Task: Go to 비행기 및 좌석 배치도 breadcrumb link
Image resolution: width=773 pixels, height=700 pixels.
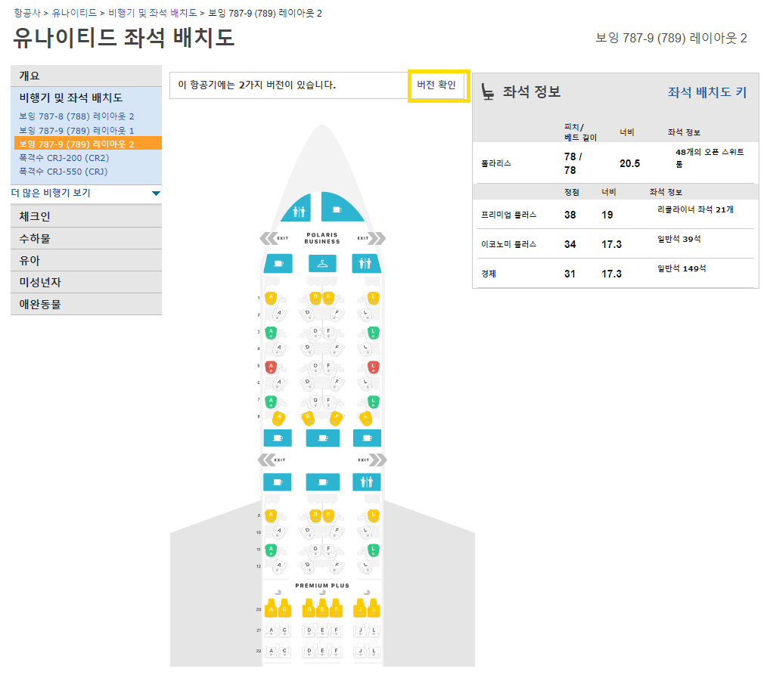Action: (152, 14)
